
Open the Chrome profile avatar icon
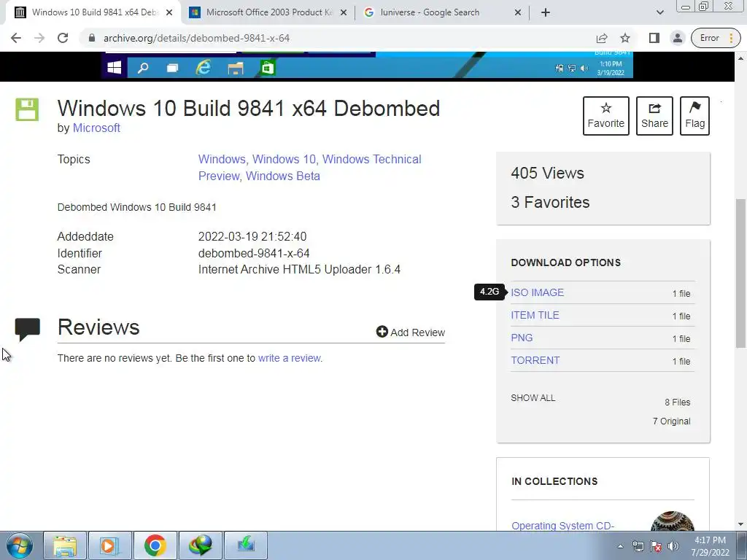point(678,38)
